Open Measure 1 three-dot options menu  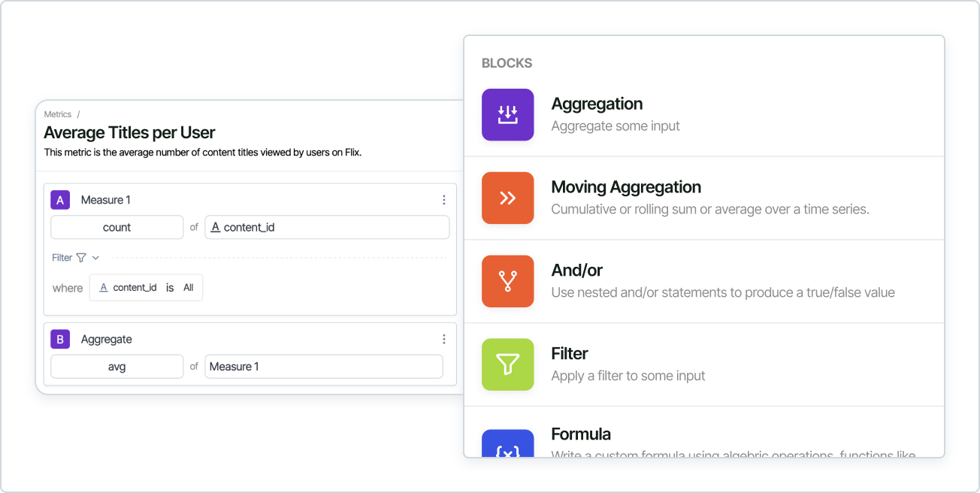coord(444,200)
